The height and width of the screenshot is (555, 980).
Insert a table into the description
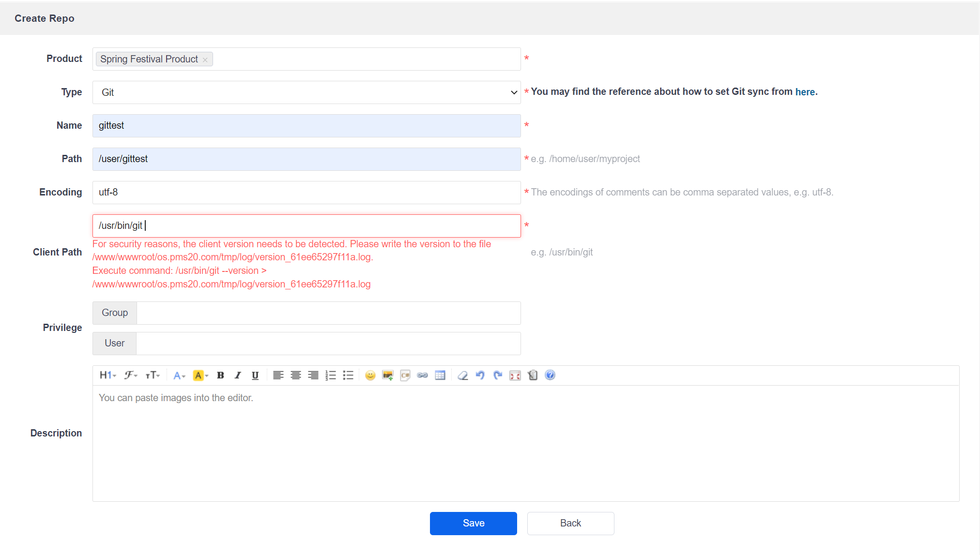[x=440, y=375]
